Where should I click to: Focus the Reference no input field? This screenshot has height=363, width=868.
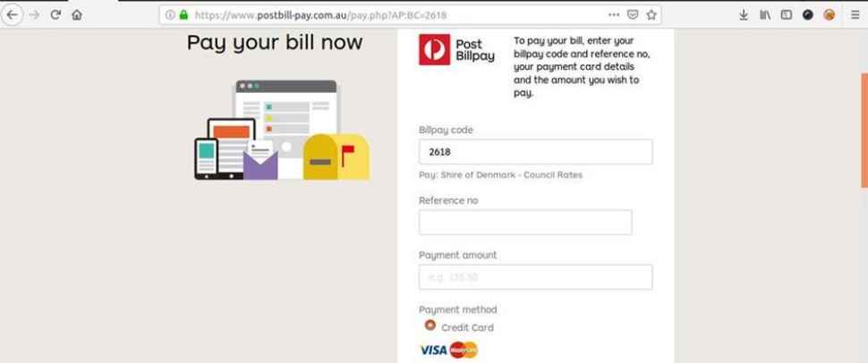click(525, 222)
